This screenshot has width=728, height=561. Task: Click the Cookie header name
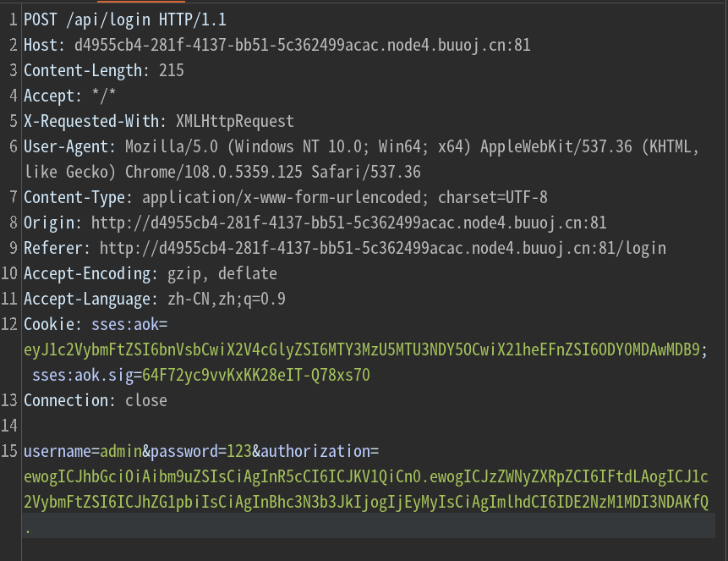tap(48, 324)
